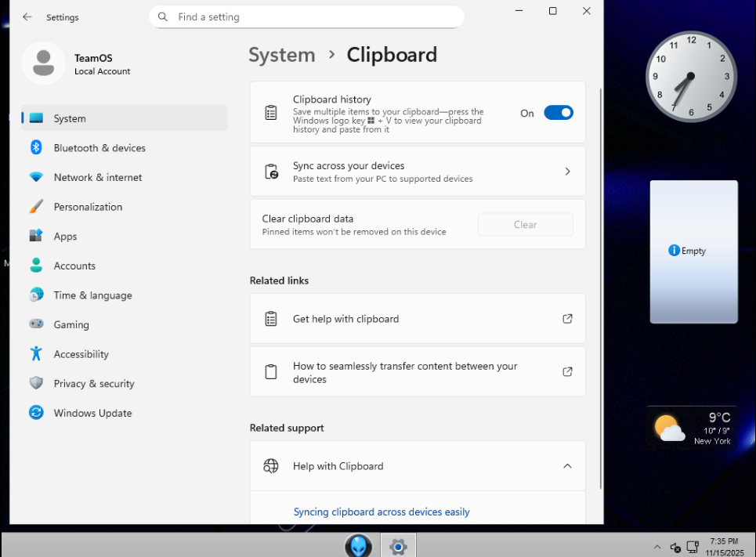This screenshot has width=756, height=557.
Task: Navigate to Apps settings
Action: [x=65, y=237]
